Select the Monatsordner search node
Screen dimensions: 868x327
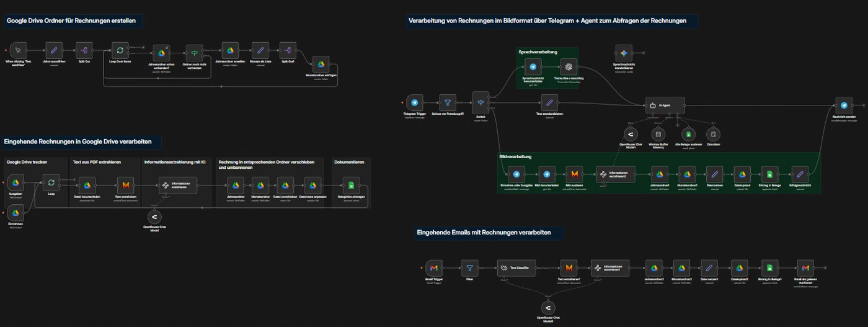260,186
